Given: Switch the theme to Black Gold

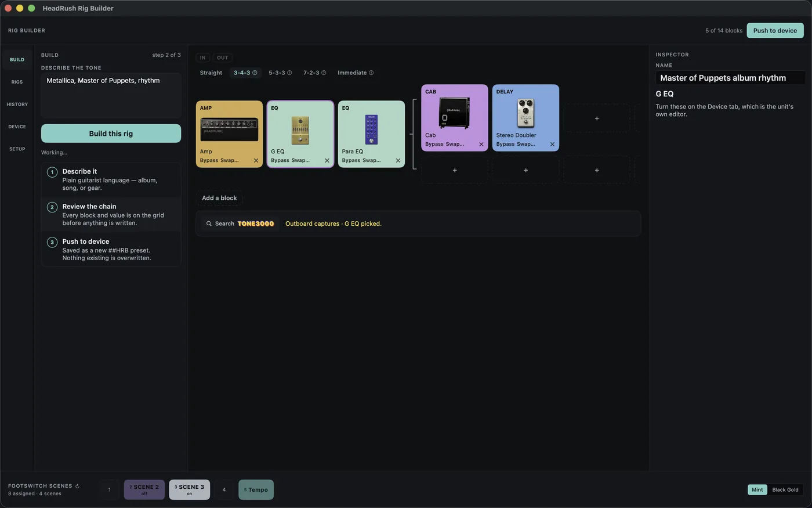Looking at the screenshot, I should point(785,489).
